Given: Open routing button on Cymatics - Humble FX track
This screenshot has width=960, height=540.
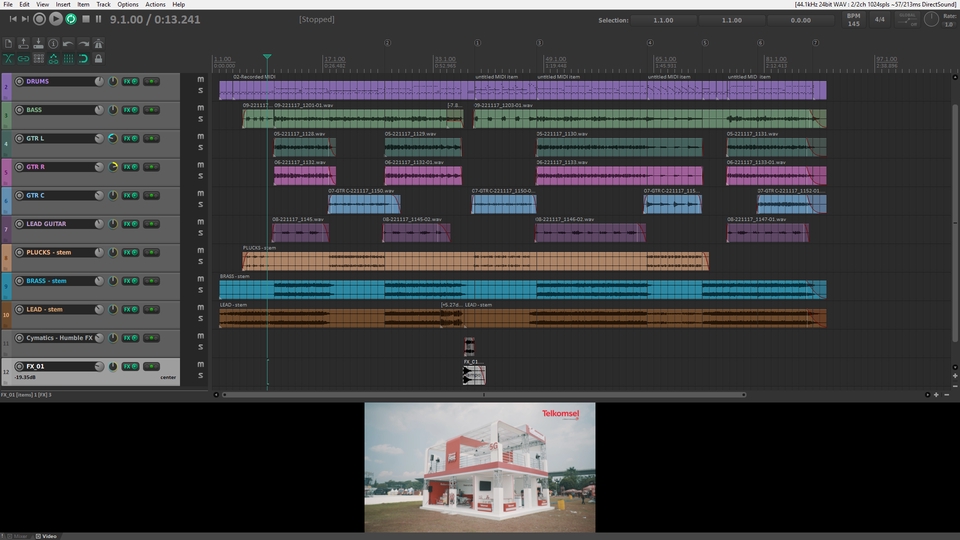Looking at the screenshot, I should click(x=151, y=338).
